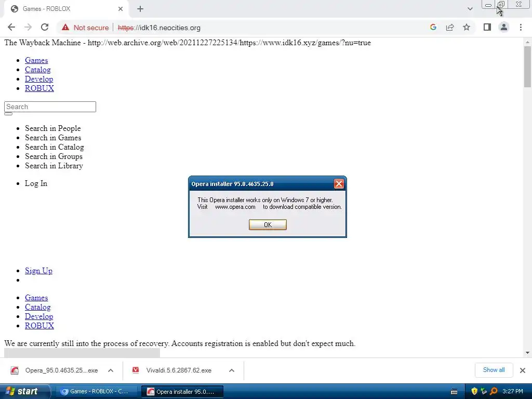Click scrollbar up arrow
This screenshot has width=532, height=399.
527,42
